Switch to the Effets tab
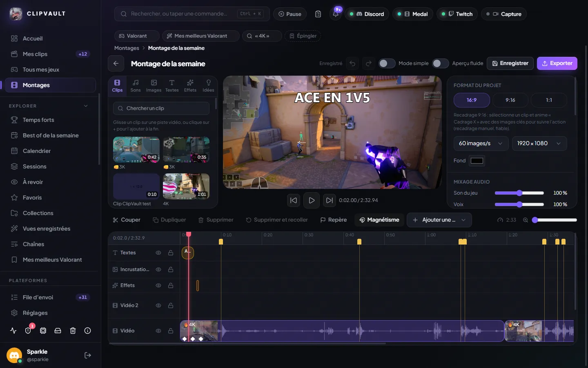 (190, 86)
